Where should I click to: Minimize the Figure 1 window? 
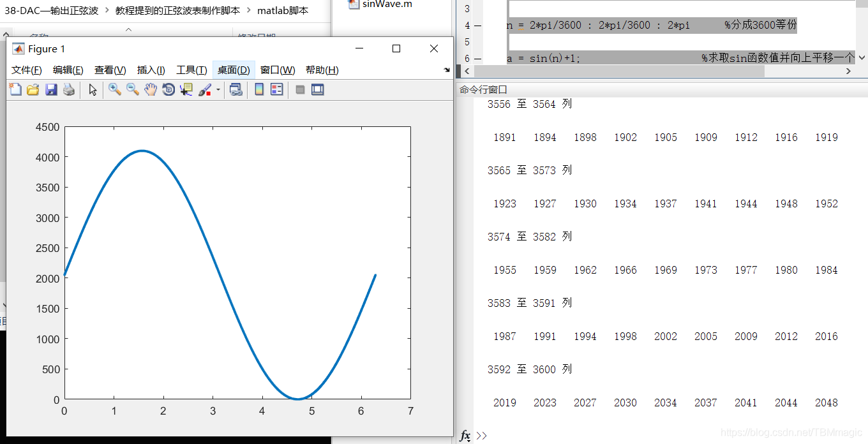click(x=360, y=48)
